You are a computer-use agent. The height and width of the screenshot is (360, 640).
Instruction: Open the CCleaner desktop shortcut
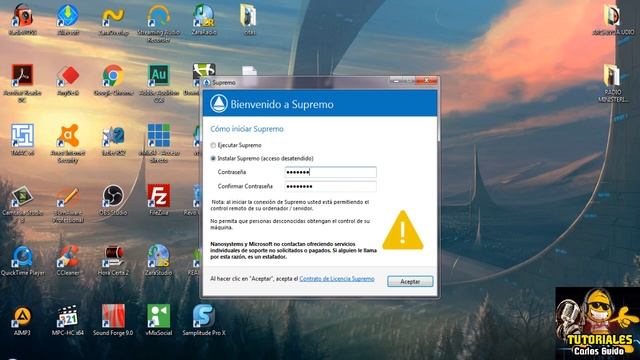pos(68,260)
